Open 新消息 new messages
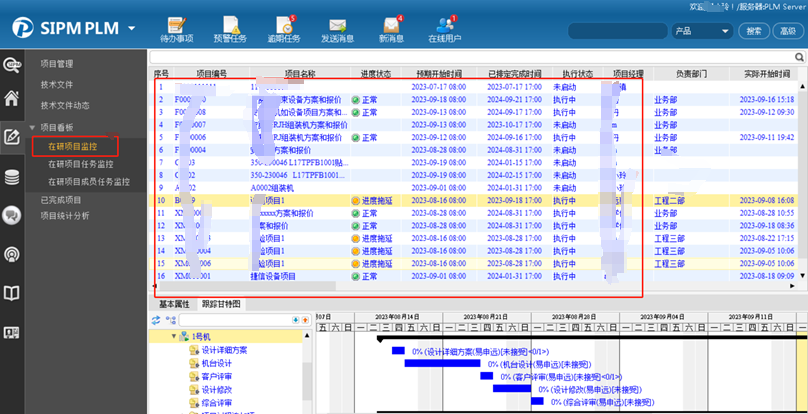 point(391,28)
